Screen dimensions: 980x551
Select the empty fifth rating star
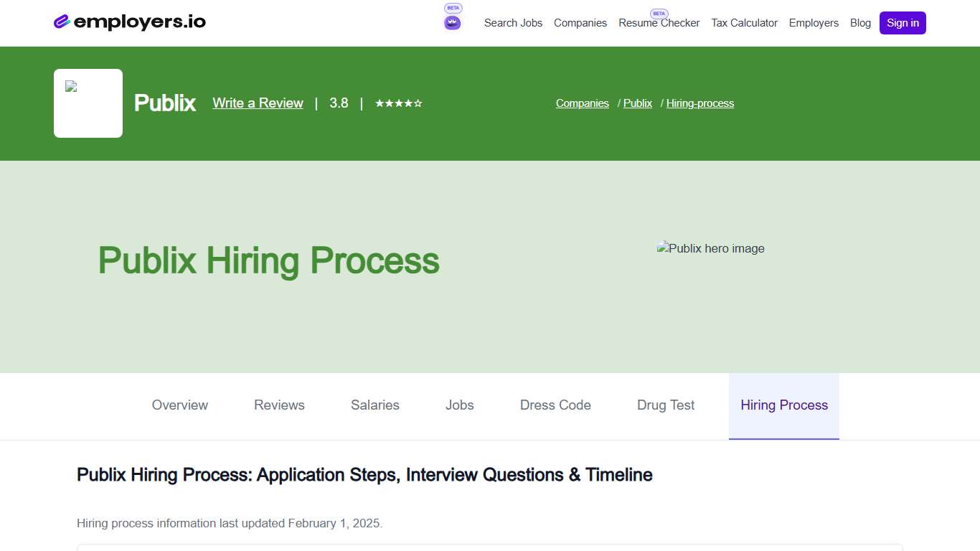[x=417, y=103]
